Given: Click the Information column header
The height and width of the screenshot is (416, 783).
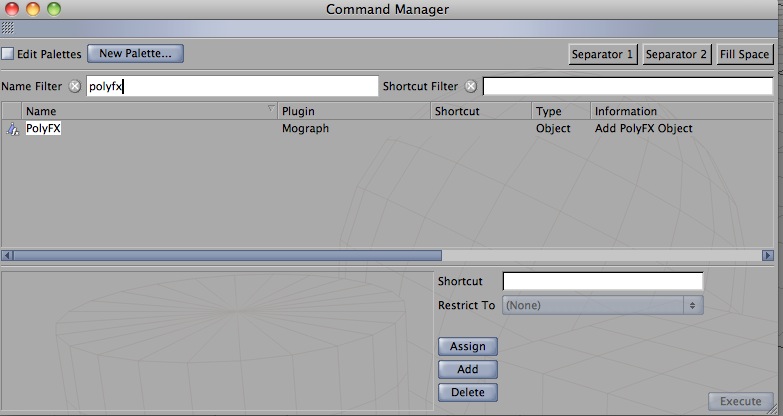Looking at the screenshot, I should coord(680,111).
